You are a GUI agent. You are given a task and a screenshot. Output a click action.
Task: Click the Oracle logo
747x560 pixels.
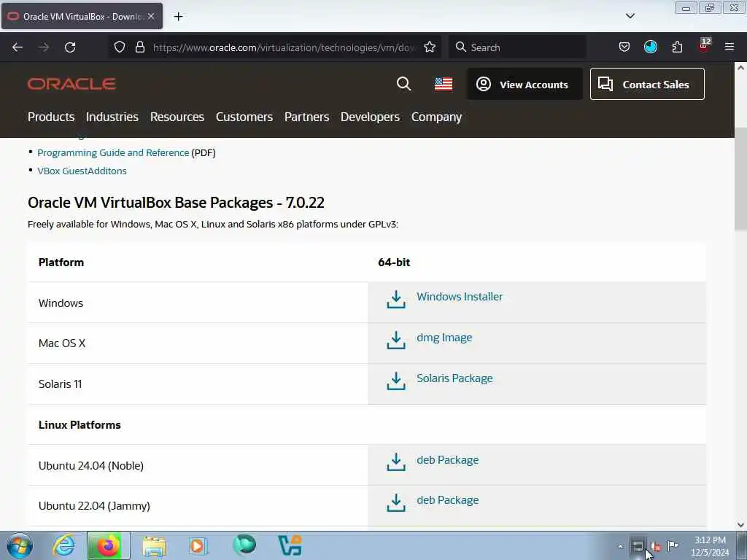(x=71, y=85)
